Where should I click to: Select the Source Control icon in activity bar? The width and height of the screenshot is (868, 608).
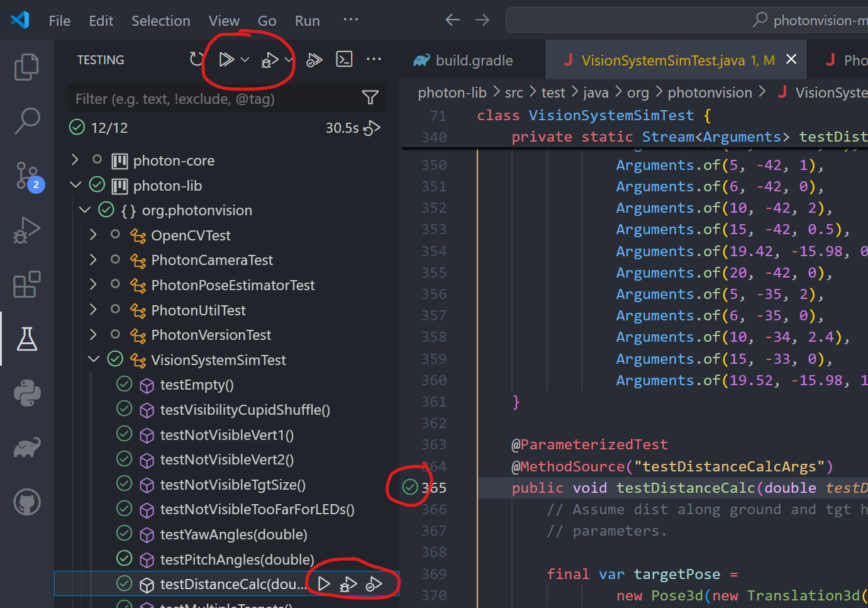coord(26,176)
